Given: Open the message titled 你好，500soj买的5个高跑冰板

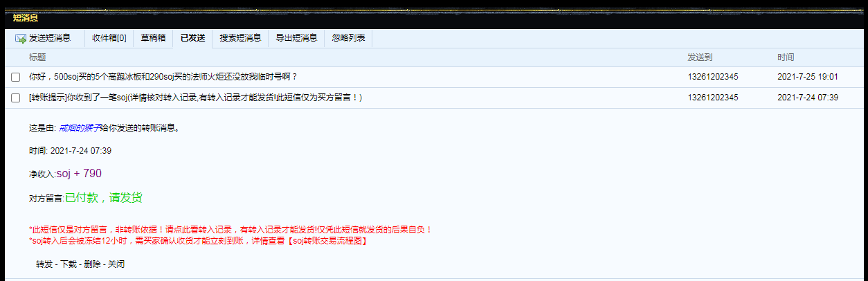Looking at the screenshot, I should (x=163, y=77).
